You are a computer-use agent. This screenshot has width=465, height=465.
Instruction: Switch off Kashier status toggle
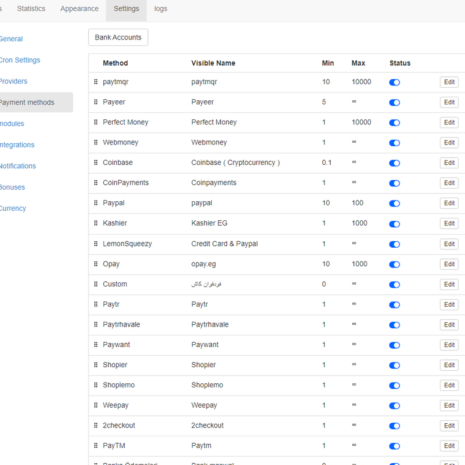pyautogui.click(x=394, y=224)
